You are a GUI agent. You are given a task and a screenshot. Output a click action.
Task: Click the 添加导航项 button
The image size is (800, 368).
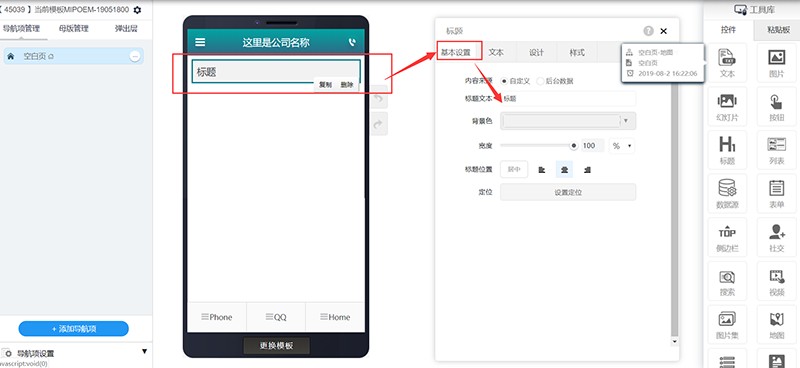point(73,329)
